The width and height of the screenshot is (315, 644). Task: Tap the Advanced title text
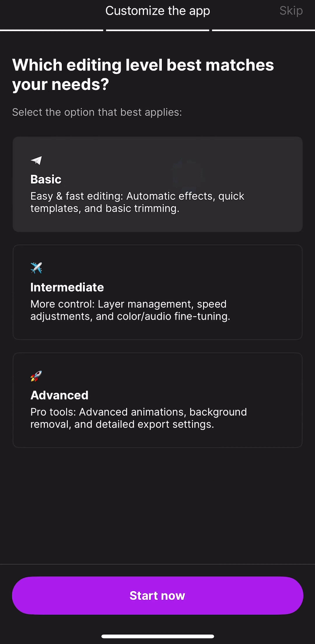pyautogui.click(x=59, y=395)
